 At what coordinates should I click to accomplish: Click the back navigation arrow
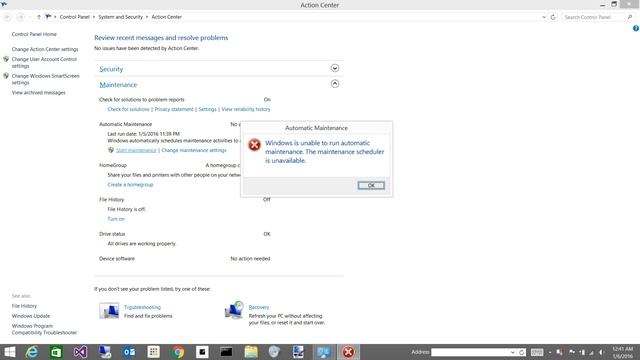7,17
